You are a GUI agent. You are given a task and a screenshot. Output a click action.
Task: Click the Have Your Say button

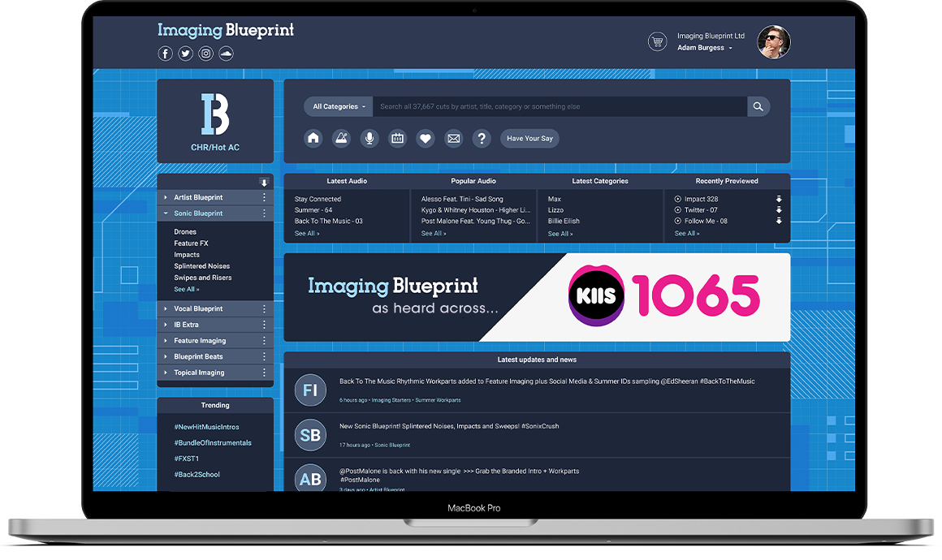pos(529,138)
